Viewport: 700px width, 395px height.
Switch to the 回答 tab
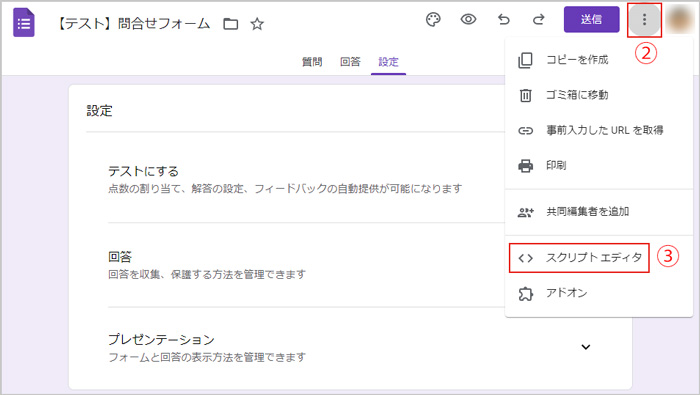coord(350,62)
